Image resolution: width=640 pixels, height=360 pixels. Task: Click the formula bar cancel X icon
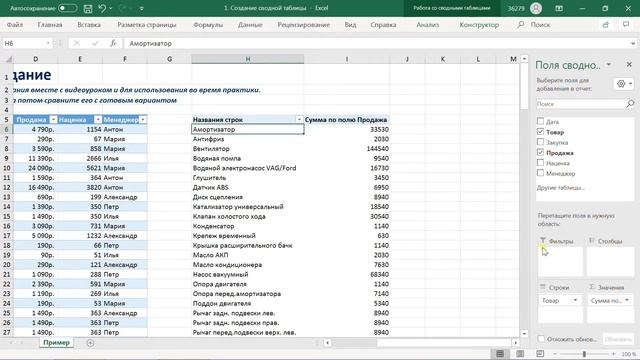coord(77,43)
